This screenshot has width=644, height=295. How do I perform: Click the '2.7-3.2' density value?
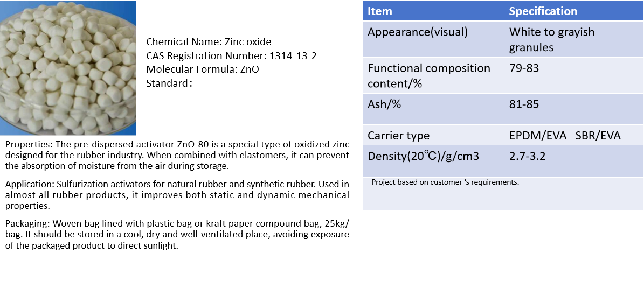point(528,157)
